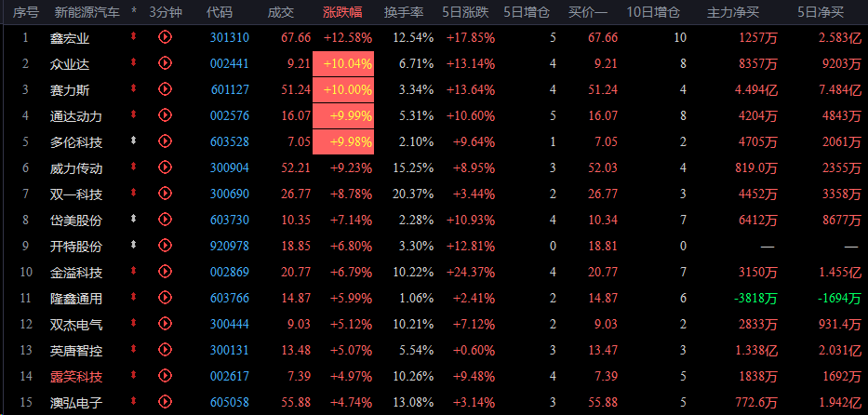This screenshot has height=415, width=868.
Task: Click the red play icon for 开特股份
Action: 165,246
